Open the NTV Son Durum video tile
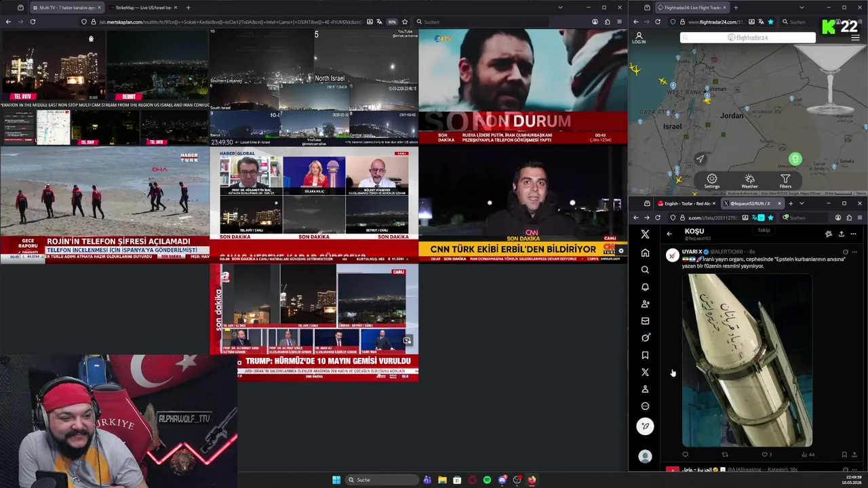 click(523, 87)
